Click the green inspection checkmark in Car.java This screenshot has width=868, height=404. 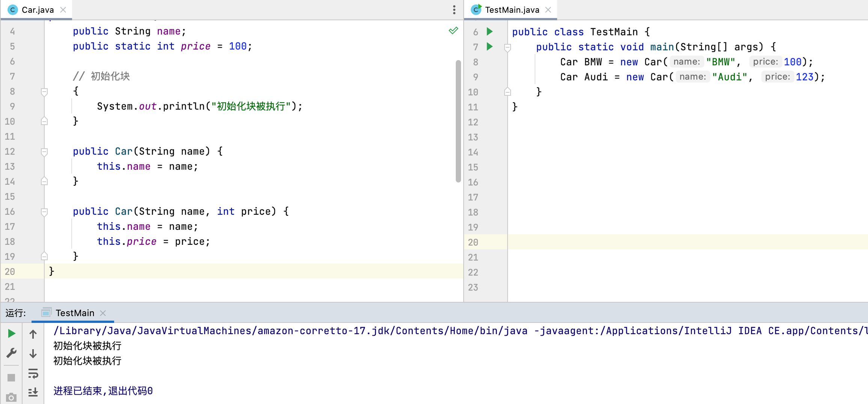(454, 31)
